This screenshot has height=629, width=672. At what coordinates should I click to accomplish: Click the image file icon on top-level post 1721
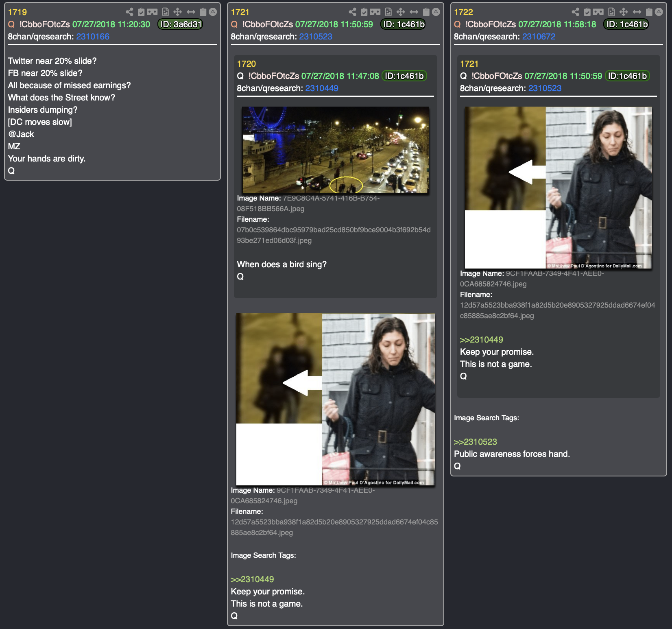[388, 12]
